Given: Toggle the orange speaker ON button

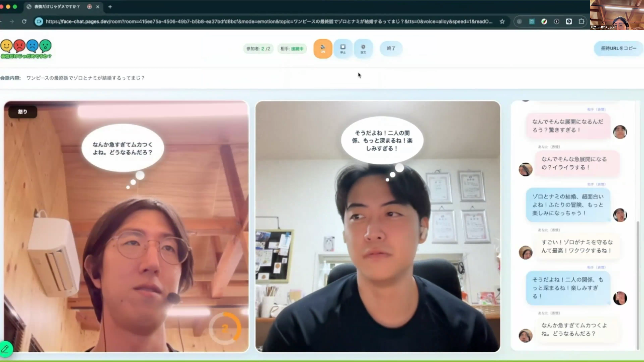Looking at the screenshot, I should click(x=323, y=48).
